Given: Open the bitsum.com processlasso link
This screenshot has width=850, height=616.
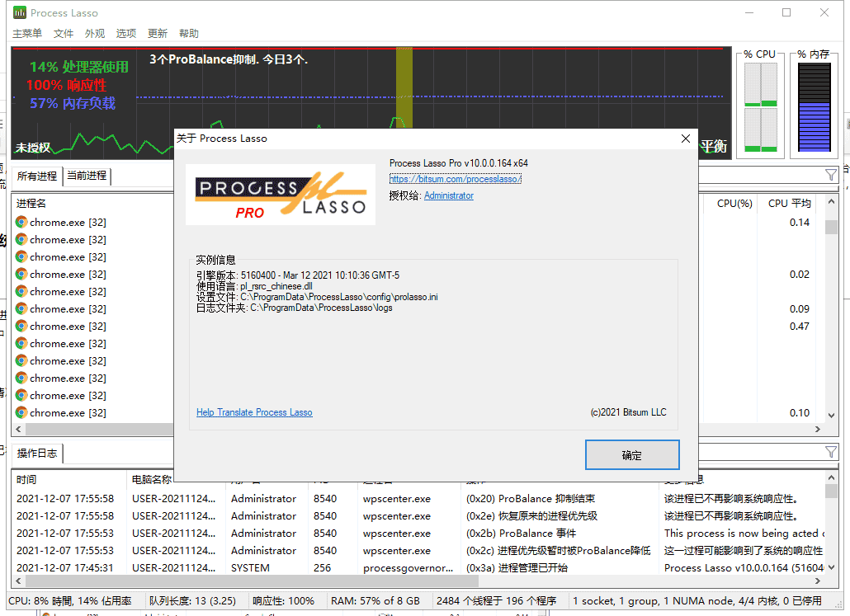Looking at the screenshot, I should pyautogui.click(x=455, y=179).
